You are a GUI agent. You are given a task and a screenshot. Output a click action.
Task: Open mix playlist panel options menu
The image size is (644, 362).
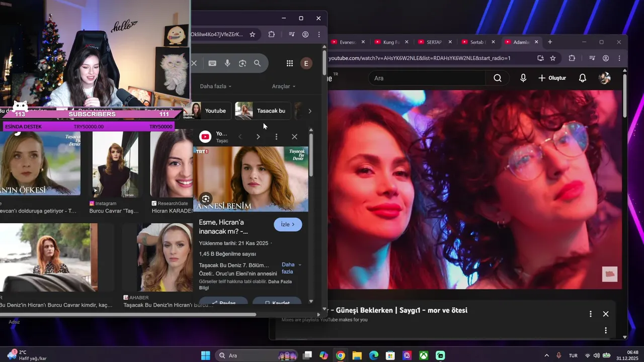point(591,314)
